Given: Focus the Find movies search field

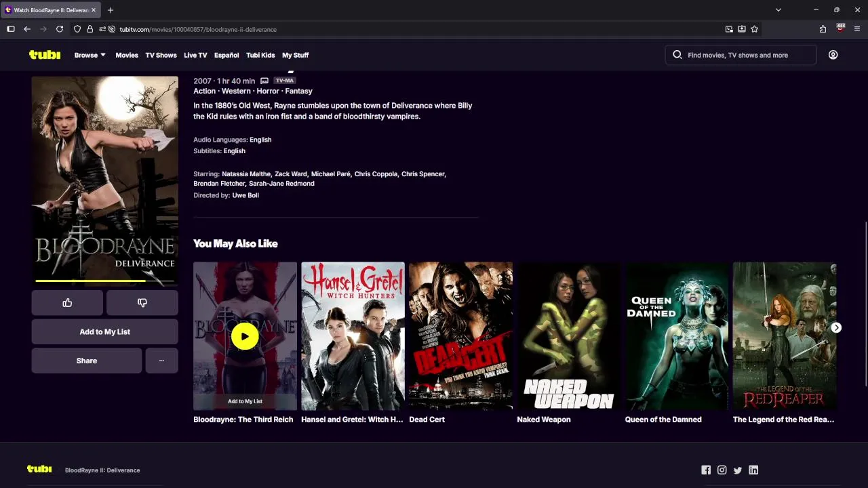Looking at the screenshot, I should pyautogui.click(x=741, y=55).
